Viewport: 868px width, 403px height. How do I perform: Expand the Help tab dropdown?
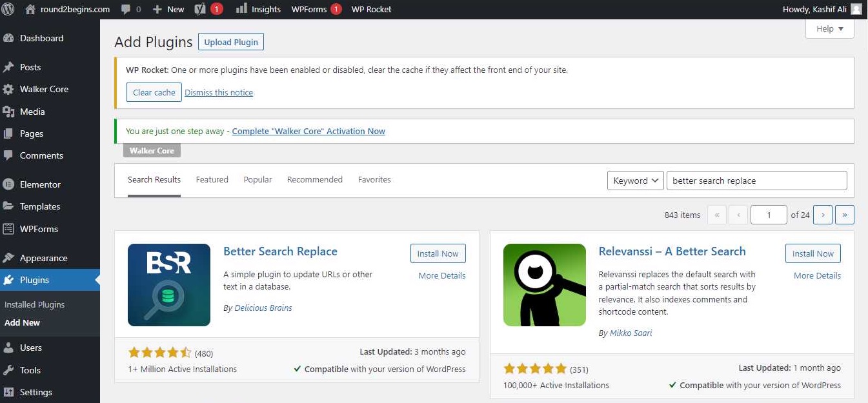tap(830, 29)
